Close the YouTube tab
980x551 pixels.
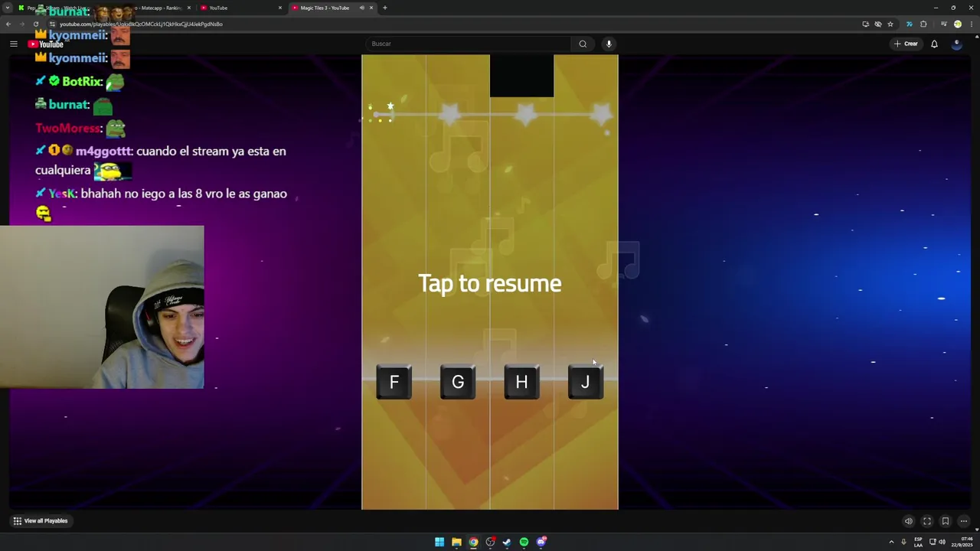point(280,8)
